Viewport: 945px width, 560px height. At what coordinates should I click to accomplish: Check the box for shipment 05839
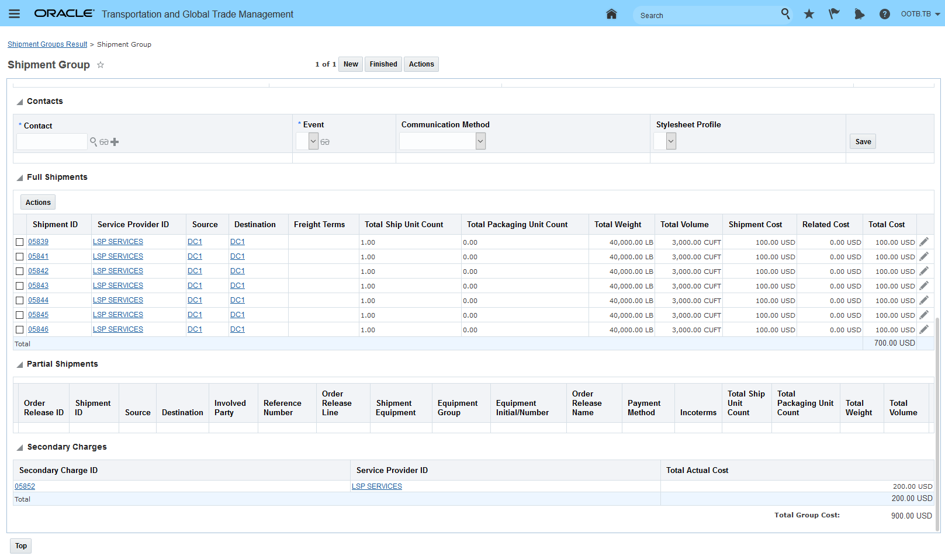pyautogui.click(x=20, y=242)
